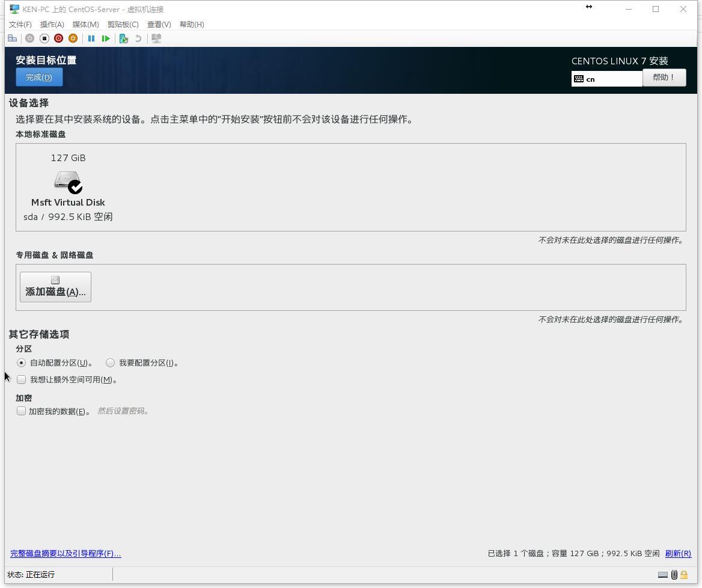Click the Enhanced Session monitor icon
This screenshot has height=588, width=702.
coord(156,38)
